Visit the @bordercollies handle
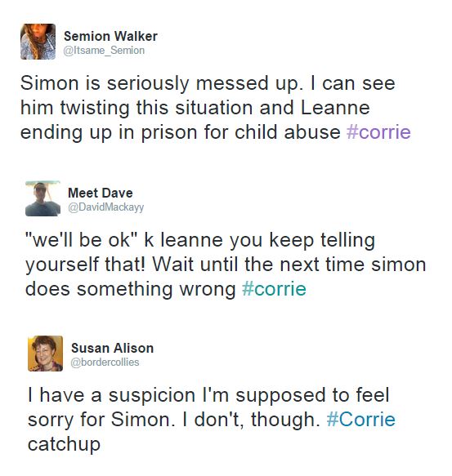The image size is (452, 476). tap(105, 362)
